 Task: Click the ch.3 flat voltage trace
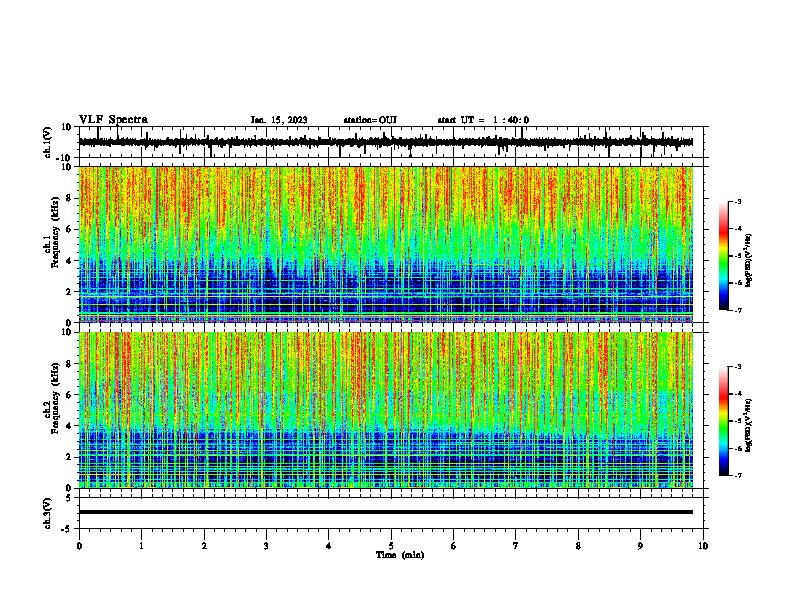tap(386, 512)
